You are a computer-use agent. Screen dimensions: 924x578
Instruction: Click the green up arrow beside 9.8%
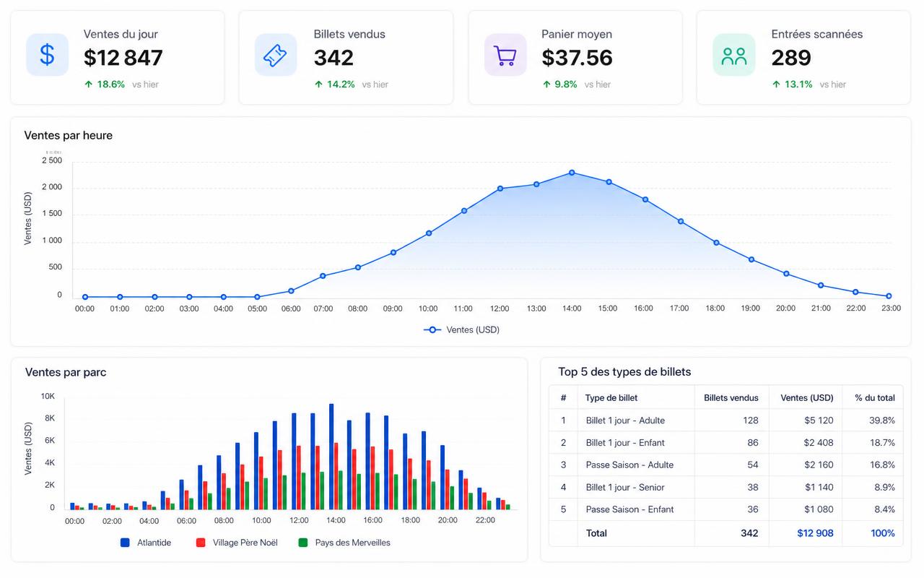point(546,85)
